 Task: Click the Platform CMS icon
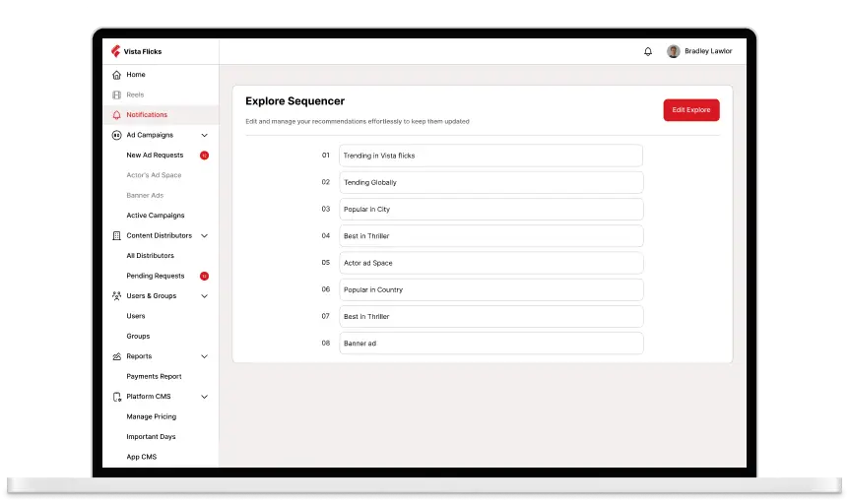(x=117, y=397)
